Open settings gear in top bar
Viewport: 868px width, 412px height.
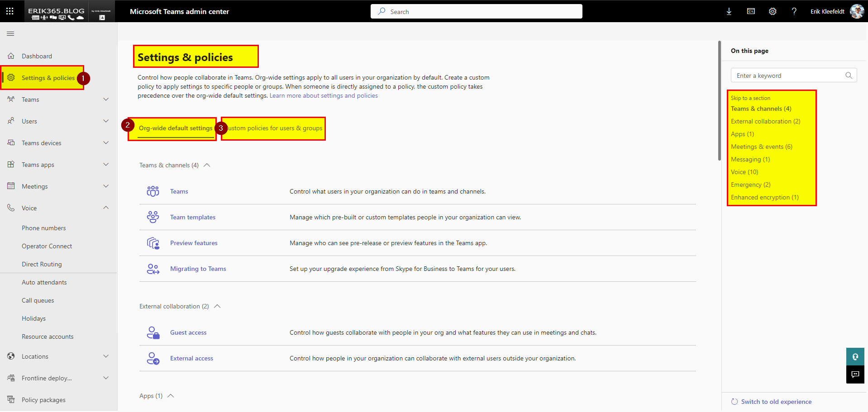(773, 11)
